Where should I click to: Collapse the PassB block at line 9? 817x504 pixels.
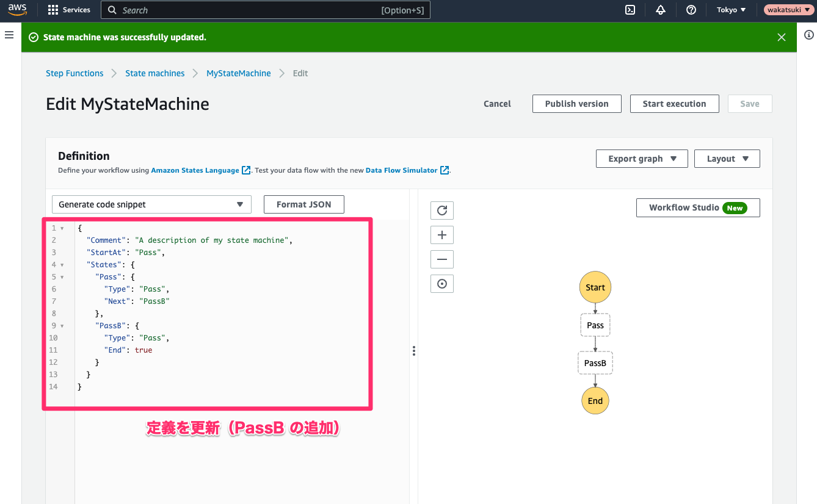point(62,326)
